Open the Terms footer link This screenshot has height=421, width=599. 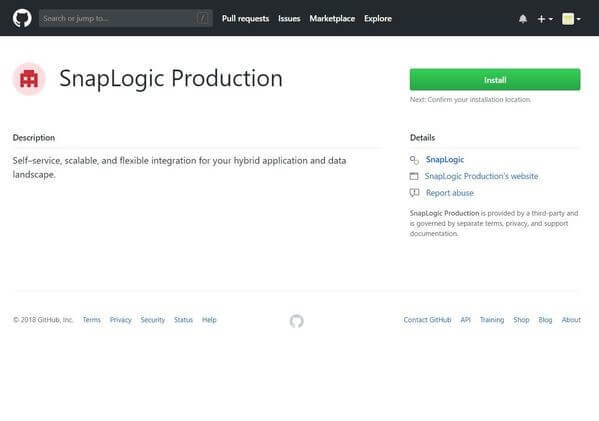pyautogui.click(x=92, y=320)
